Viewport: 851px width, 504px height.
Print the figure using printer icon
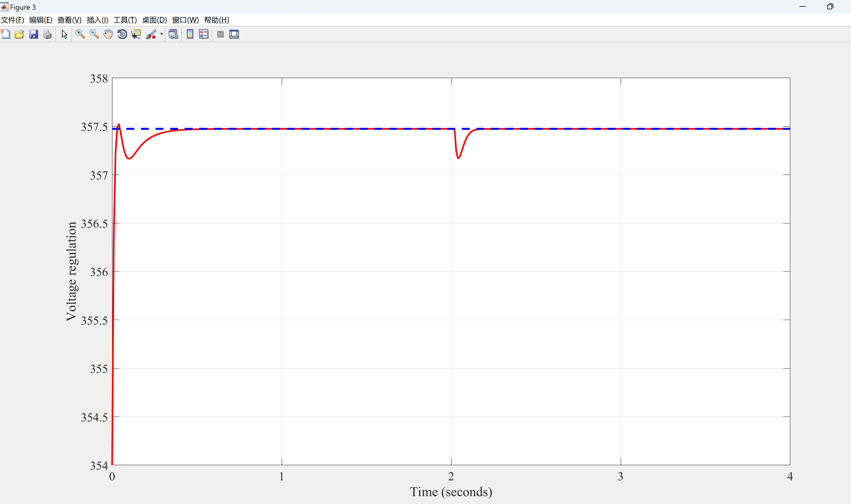(x=47, y=34)
